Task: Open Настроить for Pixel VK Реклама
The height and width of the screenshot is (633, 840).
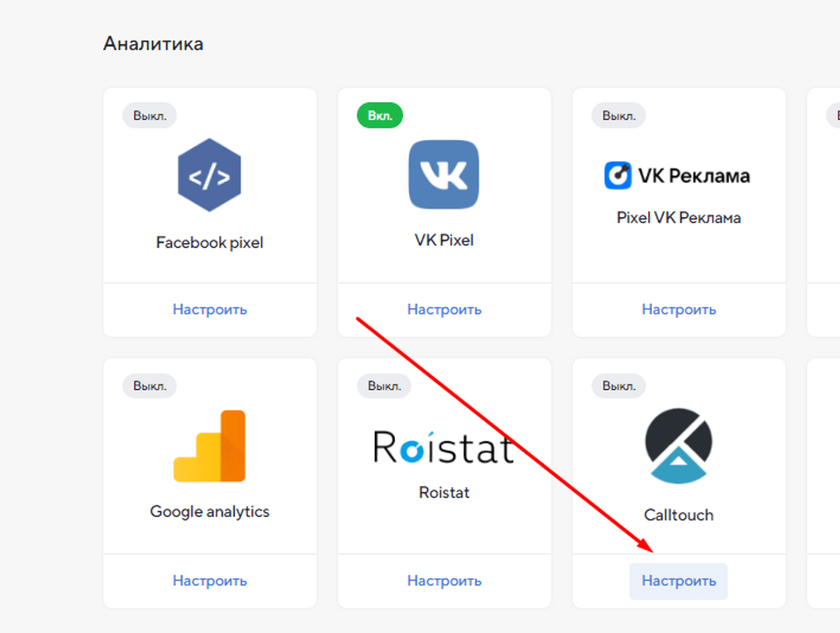Action: point(679,309)
